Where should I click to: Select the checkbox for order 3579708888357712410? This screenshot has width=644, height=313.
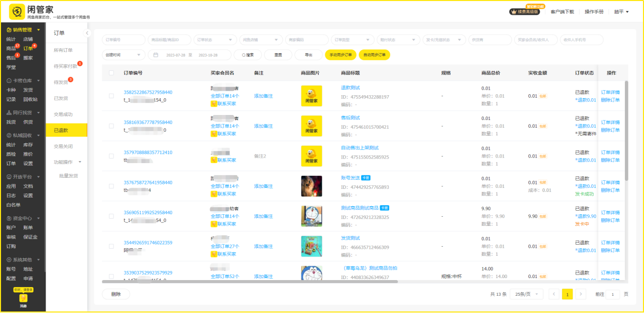point(111,156)
